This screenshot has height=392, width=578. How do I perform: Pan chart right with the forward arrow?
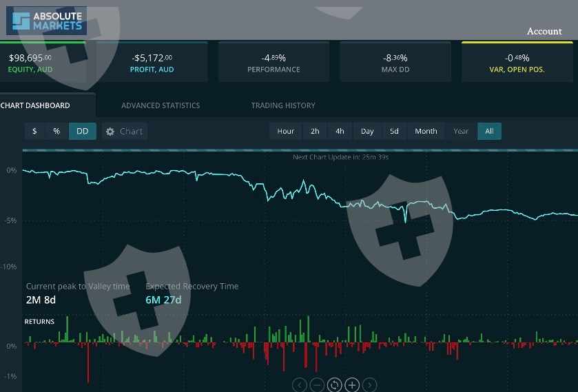coord(370,385)
